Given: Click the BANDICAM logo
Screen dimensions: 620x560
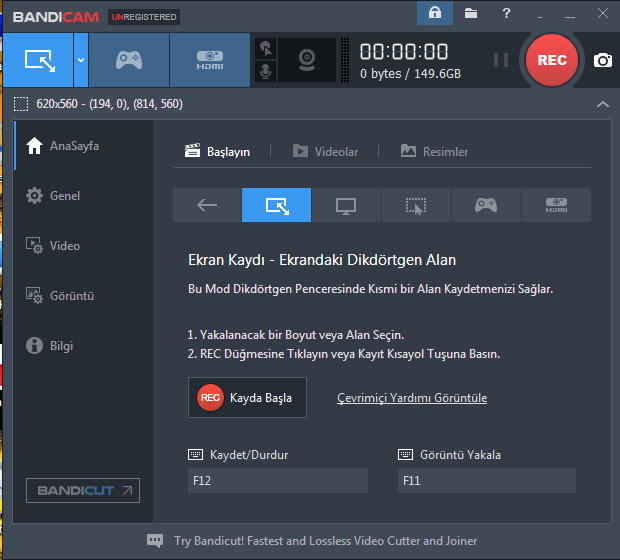Looking at the screenshot, I should (x=55, y=17).
